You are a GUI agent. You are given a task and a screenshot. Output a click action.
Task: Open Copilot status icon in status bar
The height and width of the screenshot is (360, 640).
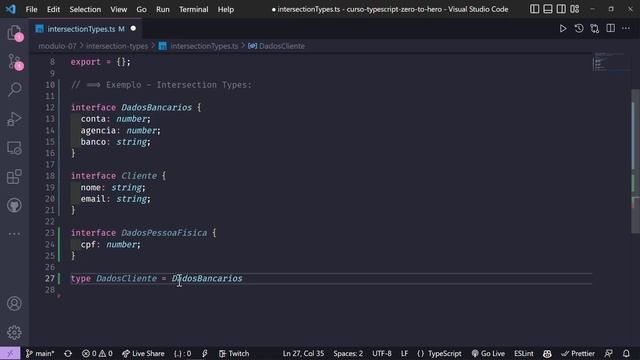click(x=547, y=353)
